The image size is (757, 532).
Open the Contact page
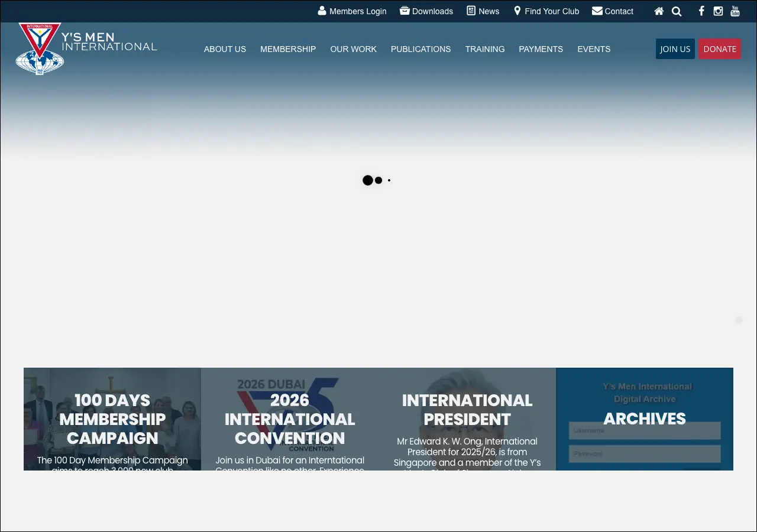click(x=613, y=11)
